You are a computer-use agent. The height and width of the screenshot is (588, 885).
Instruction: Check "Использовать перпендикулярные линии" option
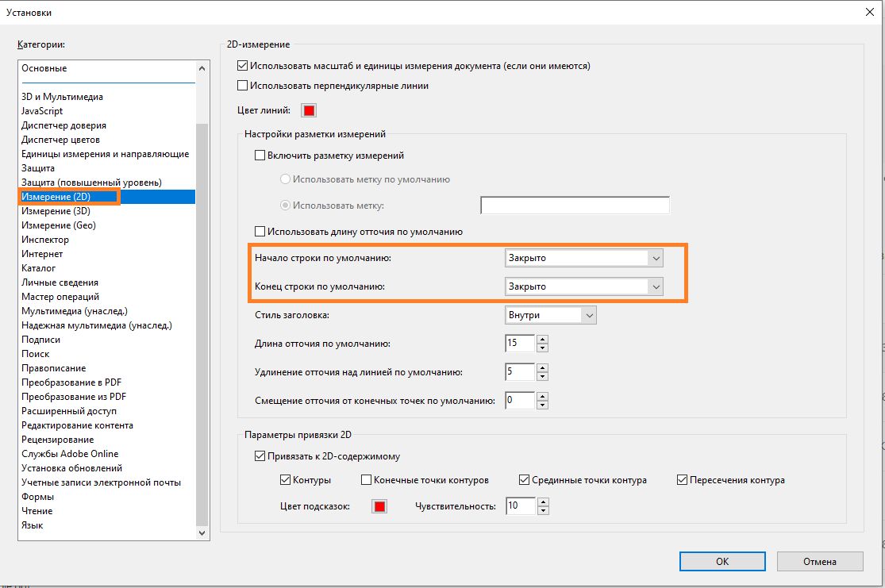pos(243,86)
